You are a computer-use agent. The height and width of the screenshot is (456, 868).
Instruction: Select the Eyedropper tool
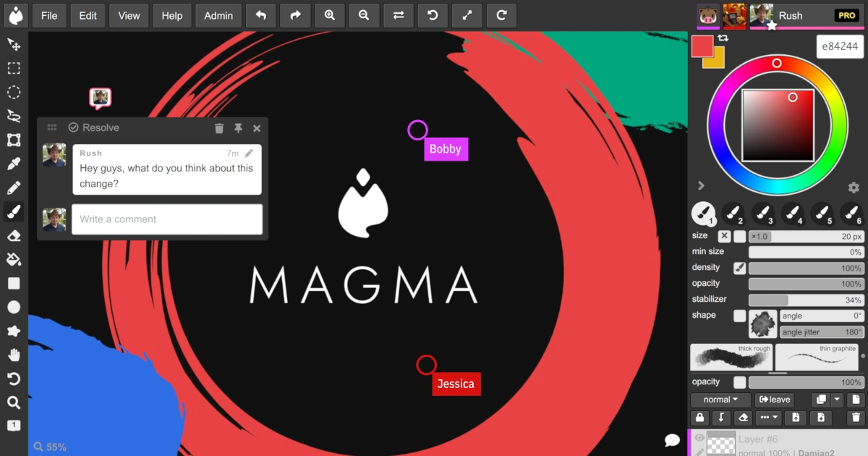click(14, 164)
